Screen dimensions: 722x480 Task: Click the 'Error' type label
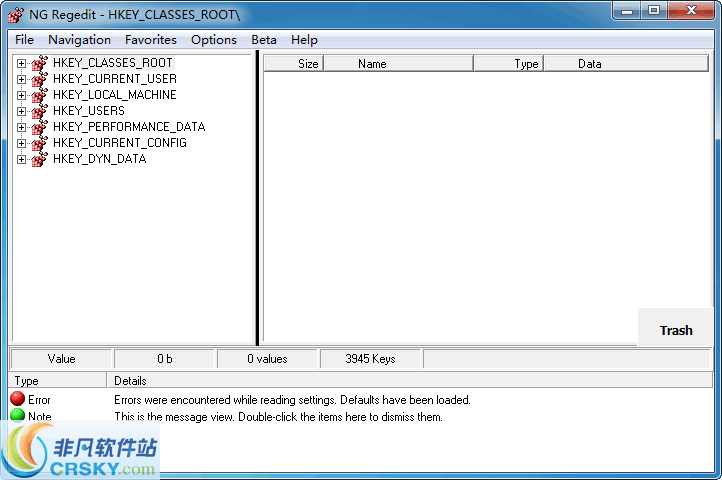[x=39, y=400]
